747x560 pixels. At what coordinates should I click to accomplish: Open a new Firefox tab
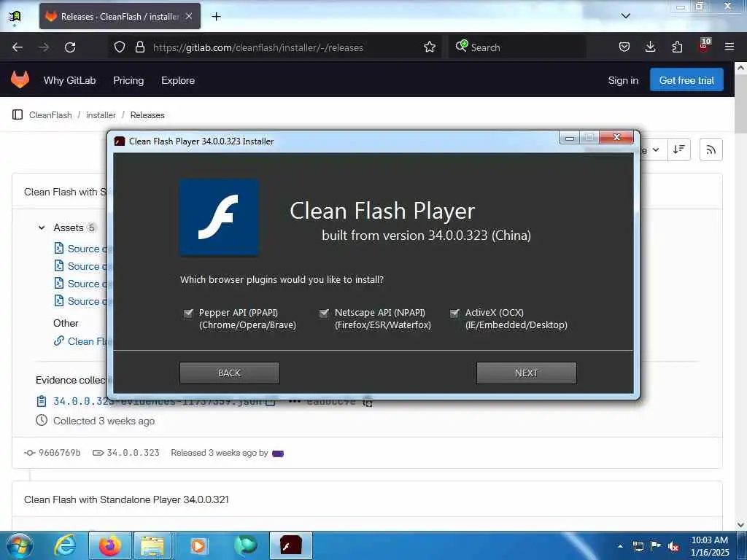click(x=216, y=17)
